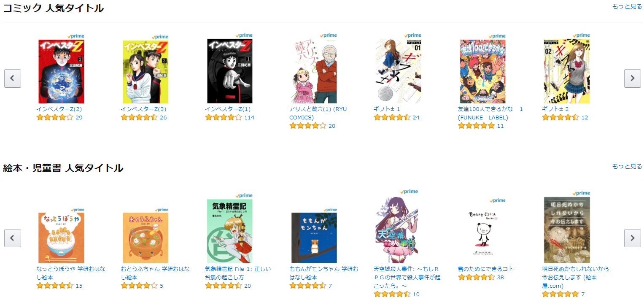Open 君のためにできるコト title link
The image size is (644, 308).
click(x=486, y=269)
